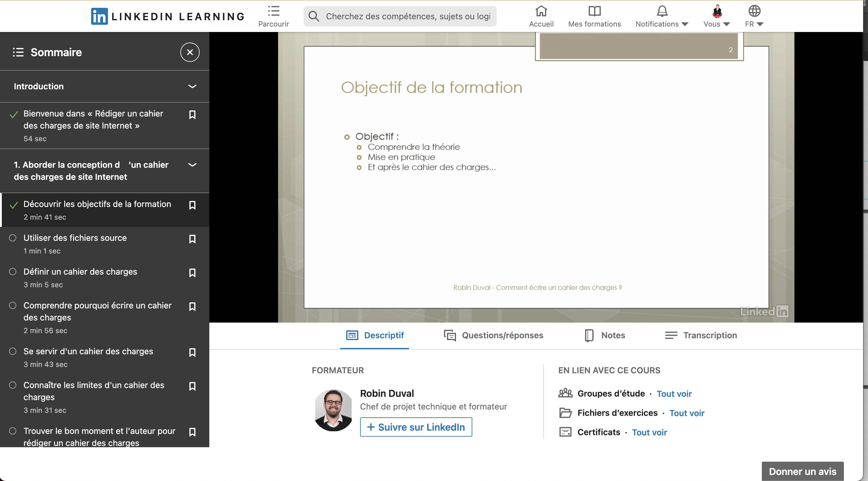Open the FR language dropdown
This screenshot has height=481, width=868.
pos(754,16)
